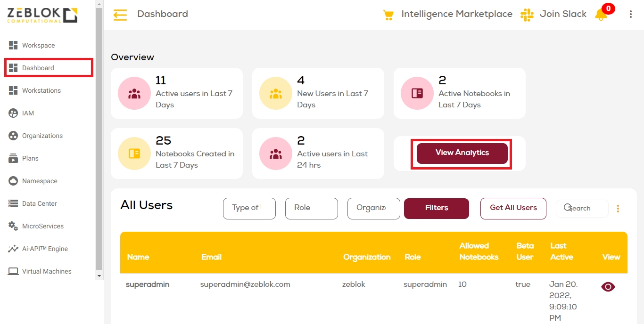Open the top-right vertical dots menu
The height and width of the screenshot is (324, 644).
[631, 14]
